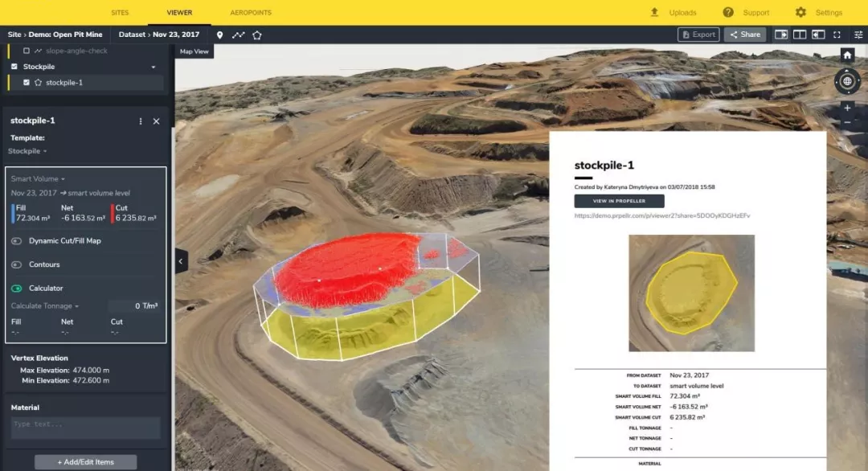
Task: Open stockpile-1 three-dot options menu
Action: 141,121
